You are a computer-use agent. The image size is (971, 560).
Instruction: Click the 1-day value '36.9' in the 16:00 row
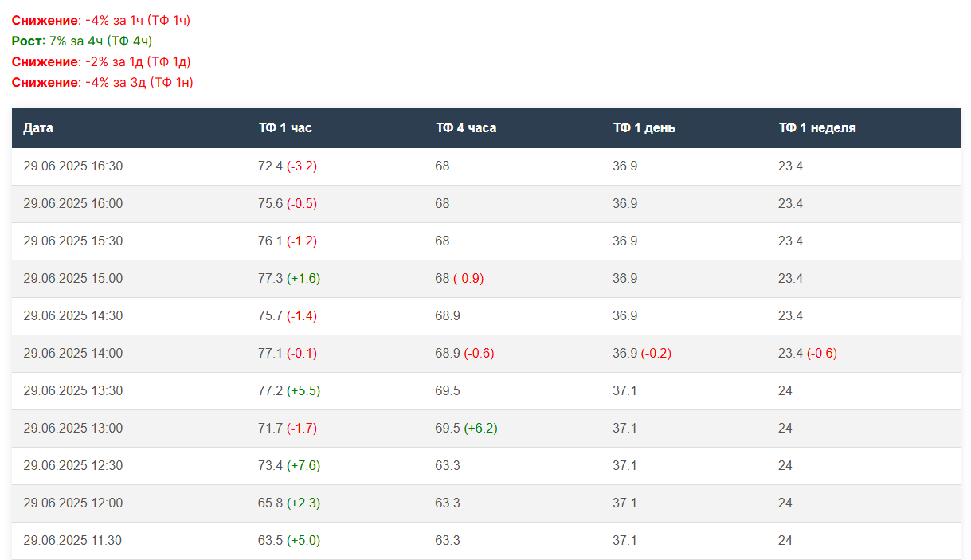[624, 203]
